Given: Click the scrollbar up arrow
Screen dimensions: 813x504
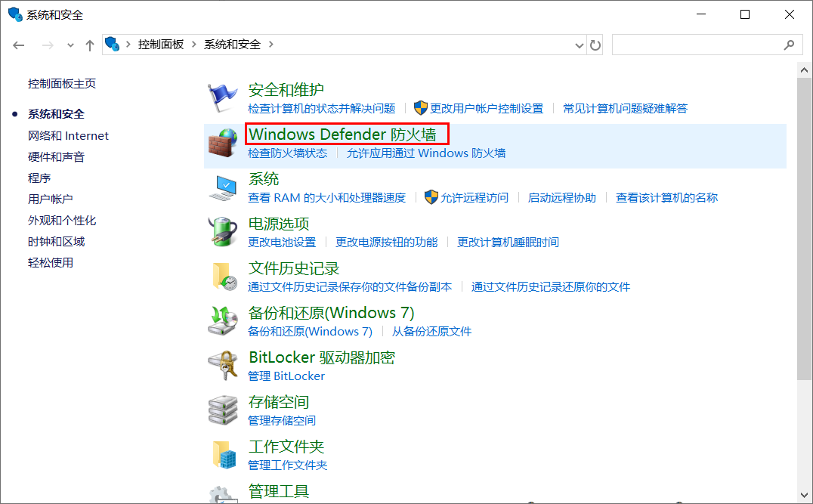Looking at the screenshot, I should click(804, 70).
